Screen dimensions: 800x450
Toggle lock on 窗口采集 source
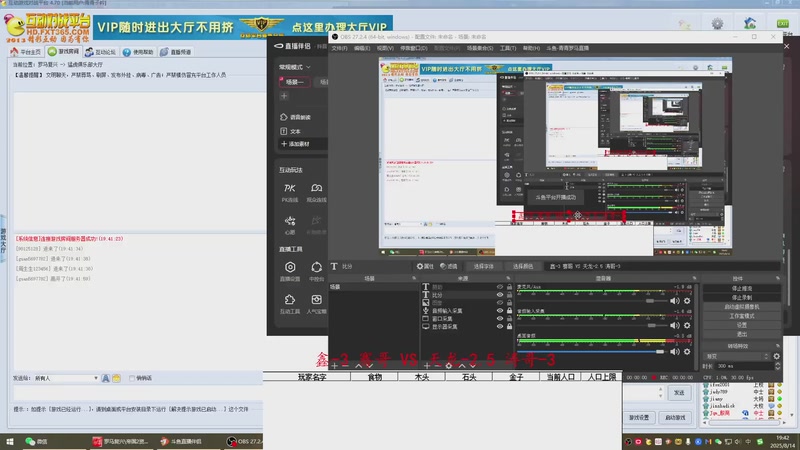click(509, 318)
